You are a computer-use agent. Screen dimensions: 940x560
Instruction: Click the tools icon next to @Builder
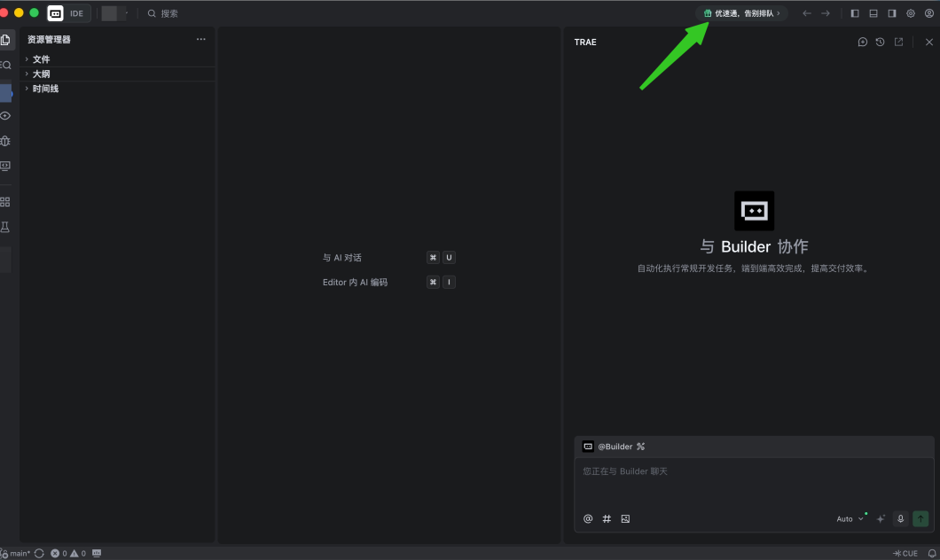click(641, 447)
